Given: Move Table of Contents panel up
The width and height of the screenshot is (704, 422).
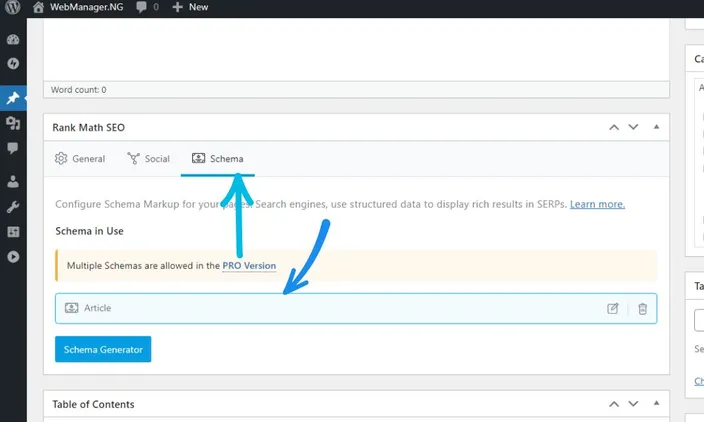Looking at the screenshot, I should (614, 404).
